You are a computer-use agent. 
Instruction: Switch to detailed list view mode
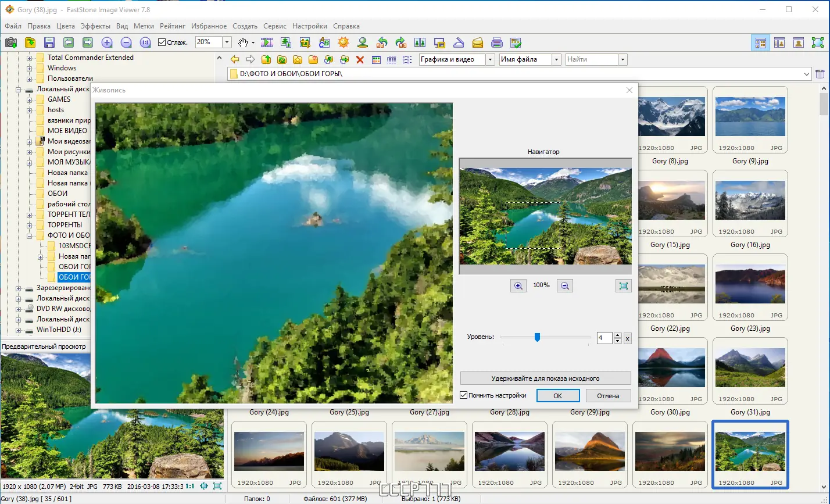pos(391,59)
